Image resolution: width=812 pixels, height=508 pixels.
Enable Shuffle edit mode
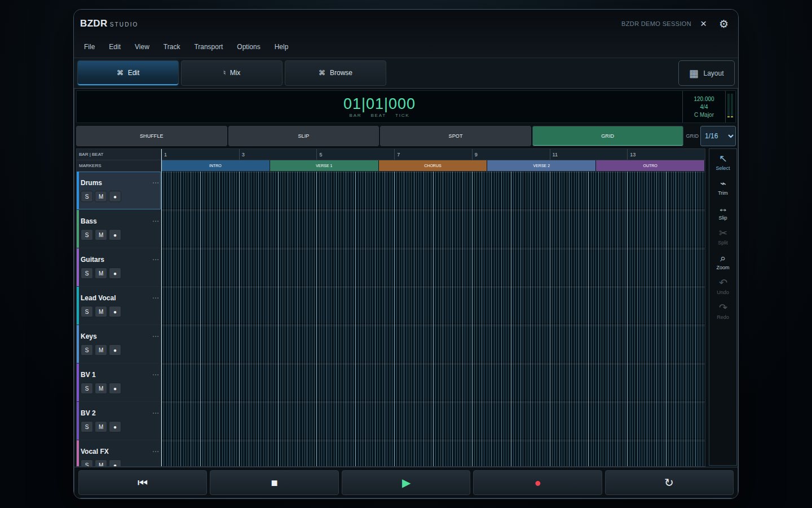point(152,136)
